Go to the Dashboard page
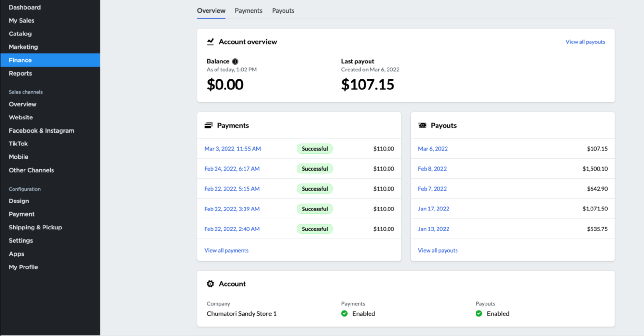 (x=25, y=7)
